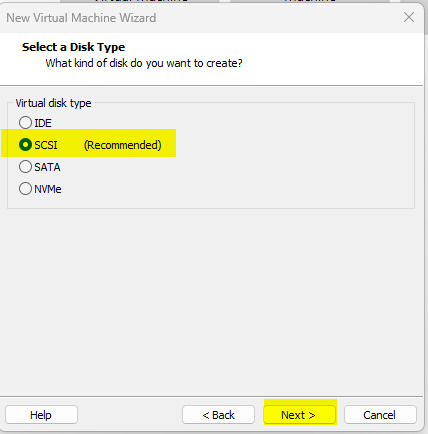Click the (Recommended) text beside SCSI
This screenshot has width=428, height=434.
(123, 145)
